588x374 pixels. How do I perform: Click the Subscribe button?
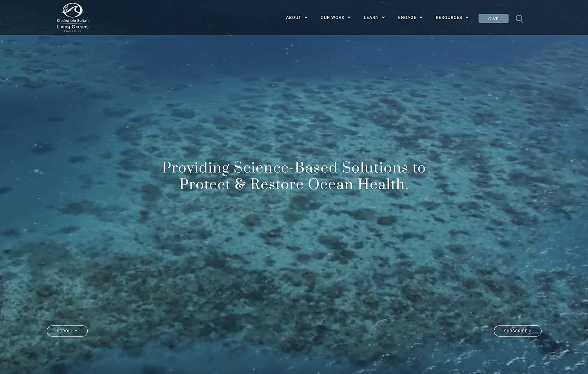517,331
